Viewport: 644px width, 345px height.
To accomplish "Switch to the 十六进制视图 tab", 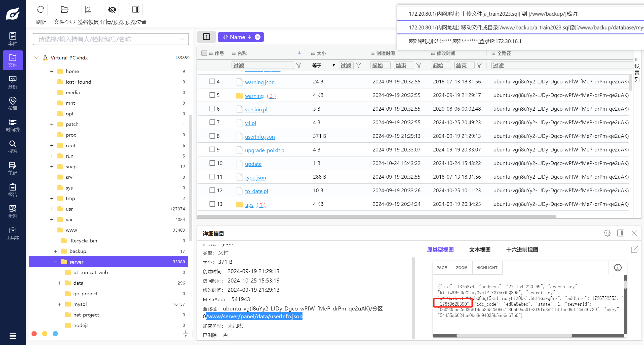I will click(x=522, y=250).
